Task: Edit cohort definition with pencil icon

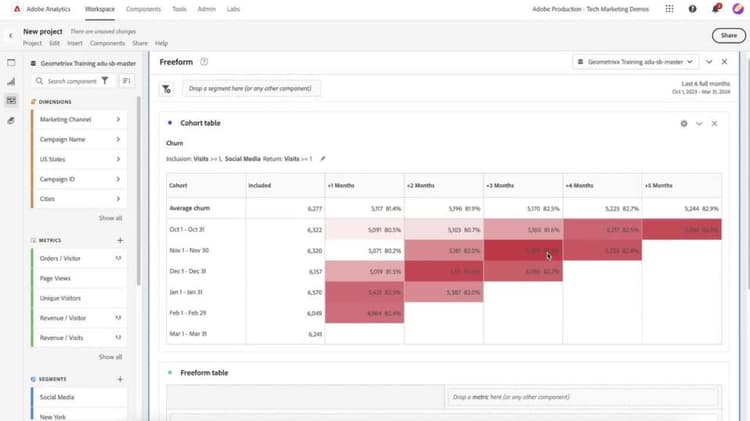Action: [x=322, y=159]
